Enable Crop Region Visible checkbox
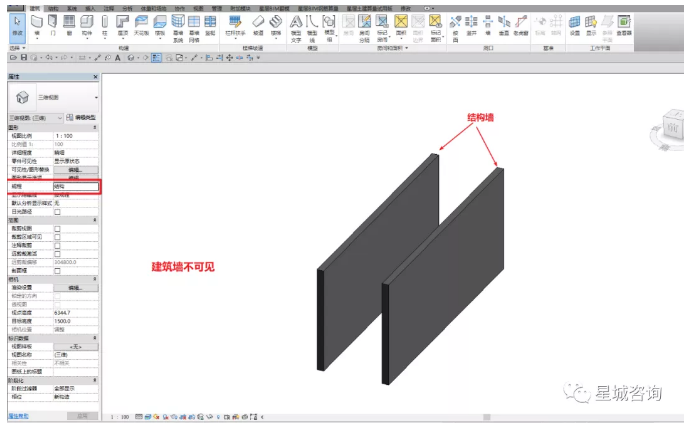Viewport: 692px width, 427px height. click(x=57, y=237)
